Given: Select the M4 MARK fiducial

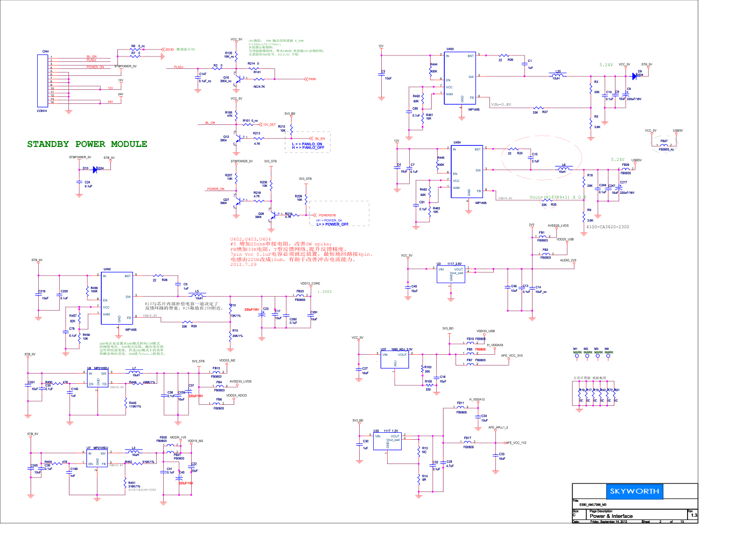Looking at the screenshot, I should [608, 350].
